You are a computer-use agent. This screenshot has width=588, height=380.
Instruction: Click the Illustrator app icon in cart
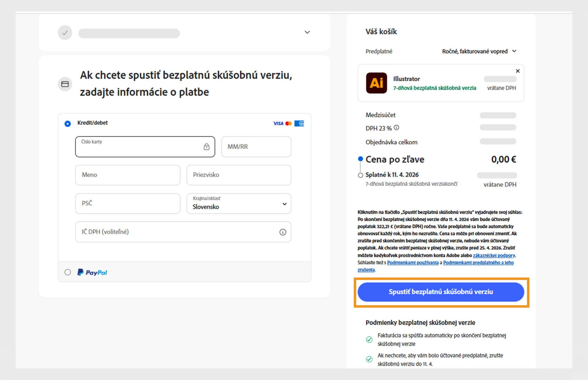pos(377,83)
